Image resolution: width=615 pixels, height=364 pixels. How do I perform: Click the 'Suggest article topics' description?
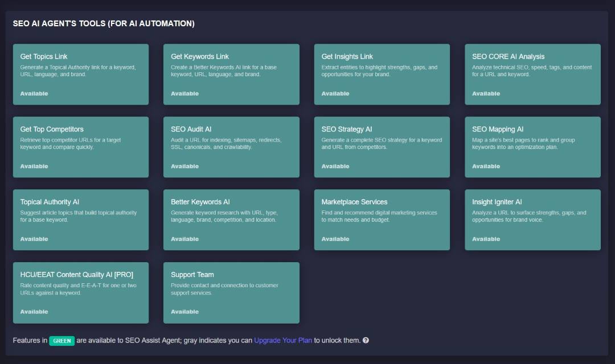pos(79,216)
